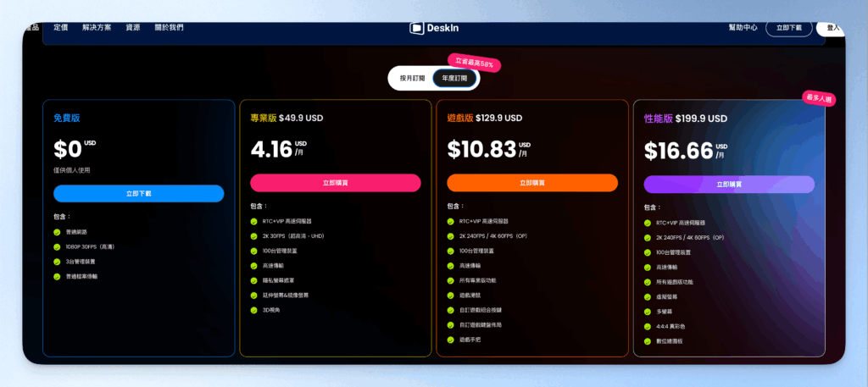Screen dimensions: 868x387
Task: Click check icon beside 3D視角
Action: click(x=254, y=310)
